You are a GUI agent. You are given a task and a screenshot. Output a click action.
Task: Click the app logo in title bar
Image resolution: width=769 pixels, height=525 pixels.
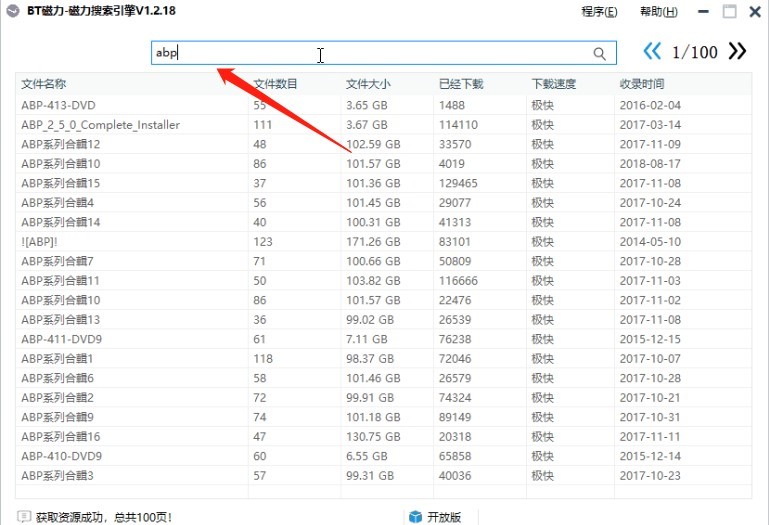(x=13, y=10)
